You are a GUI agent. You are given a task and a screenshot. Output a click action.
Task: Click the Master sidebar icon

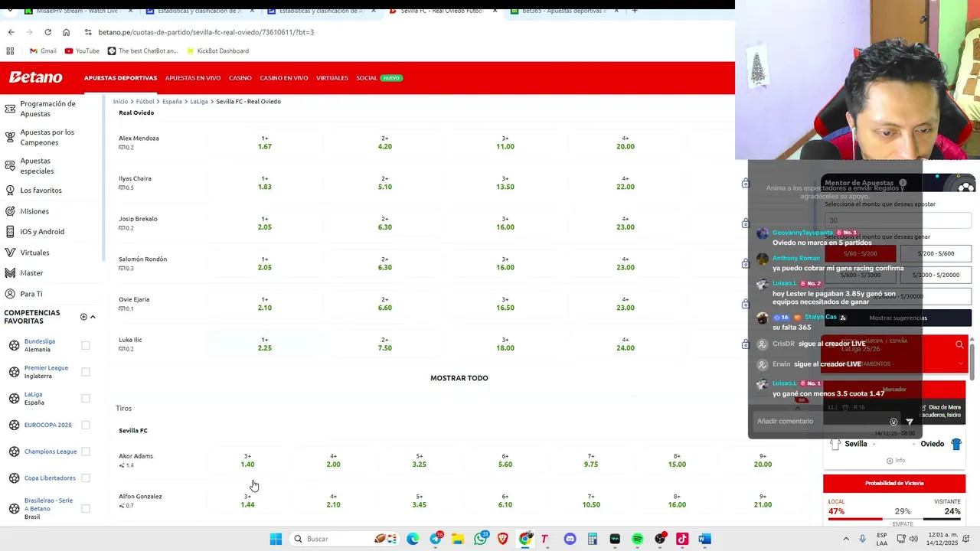pyautogui.click(x=10, y=273)
